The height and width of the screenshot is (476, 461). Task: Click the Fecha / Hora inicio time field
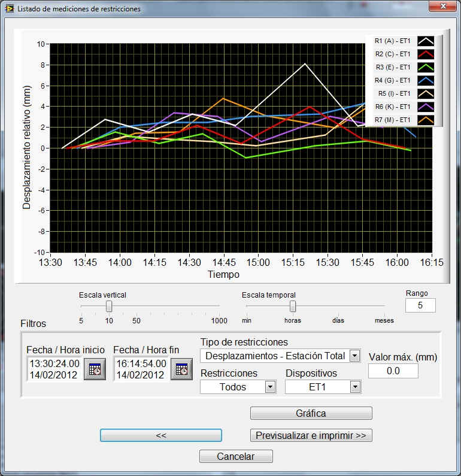click(x=54, y=369)
